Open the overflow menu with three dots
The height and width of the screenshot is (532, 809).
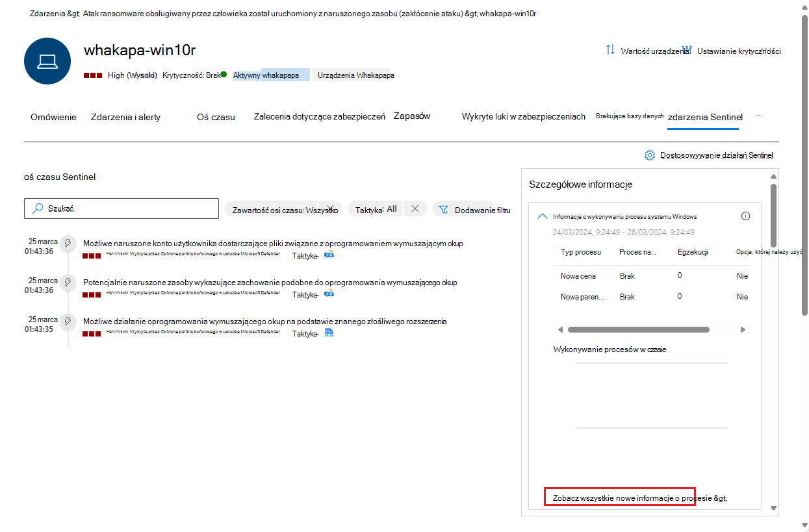pos(759,114)
